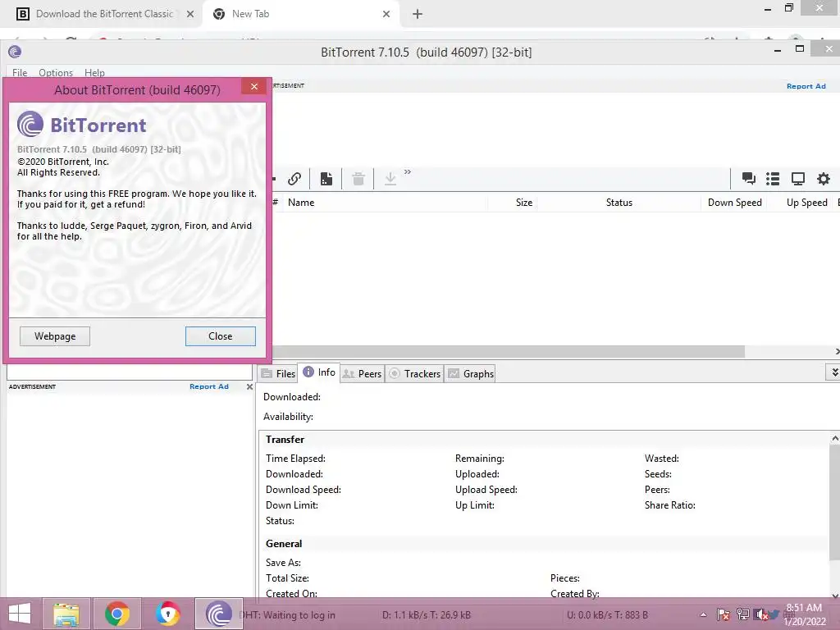Maximize the BitTorrent window
The width and height of the screenshot is (840, 630).
pos(800,48)
